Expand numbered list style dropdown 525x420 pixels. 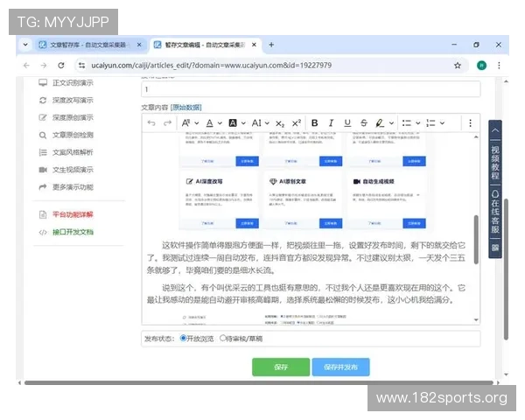442,123
